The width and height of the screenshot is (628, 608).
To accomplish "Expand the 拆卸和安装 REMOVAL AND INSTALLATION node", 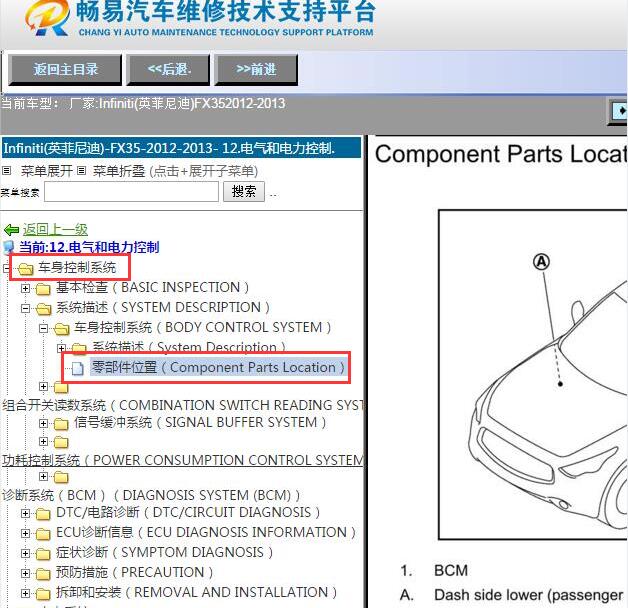I will tap(25, 594).
